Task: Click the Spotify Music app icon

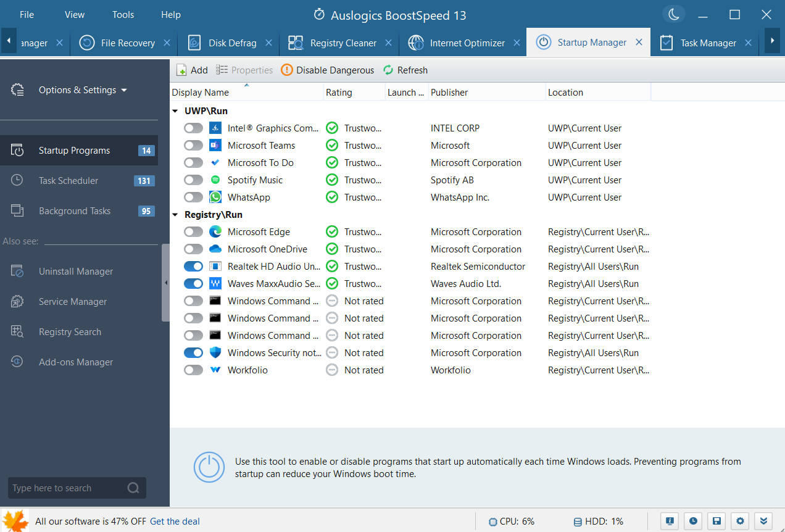Action: (x=215, y=180)
